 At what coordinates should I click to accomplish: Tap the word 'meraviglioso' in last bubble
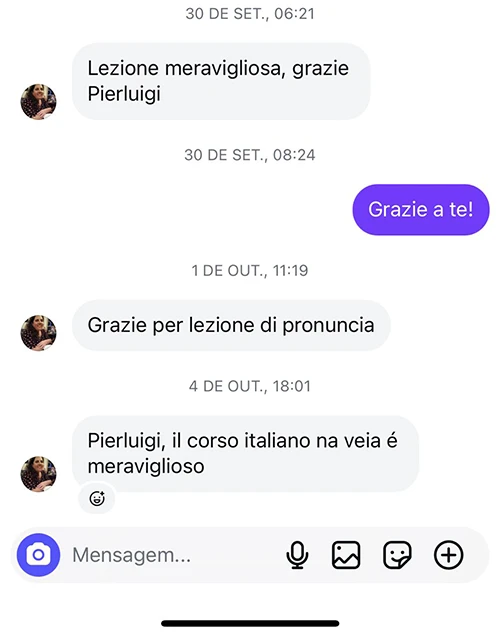[146, 466]
